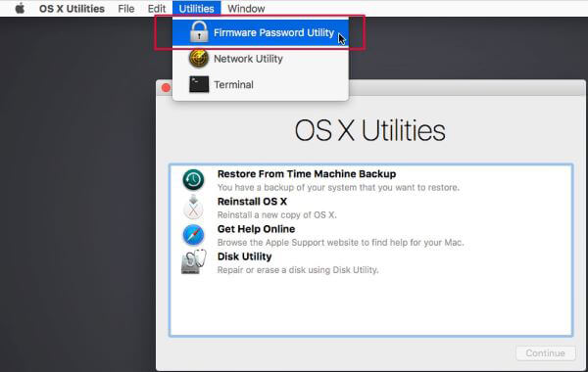The image size is (588, 372).
Task: Click the black Terminal icon
Action: [x=199, y=84]
